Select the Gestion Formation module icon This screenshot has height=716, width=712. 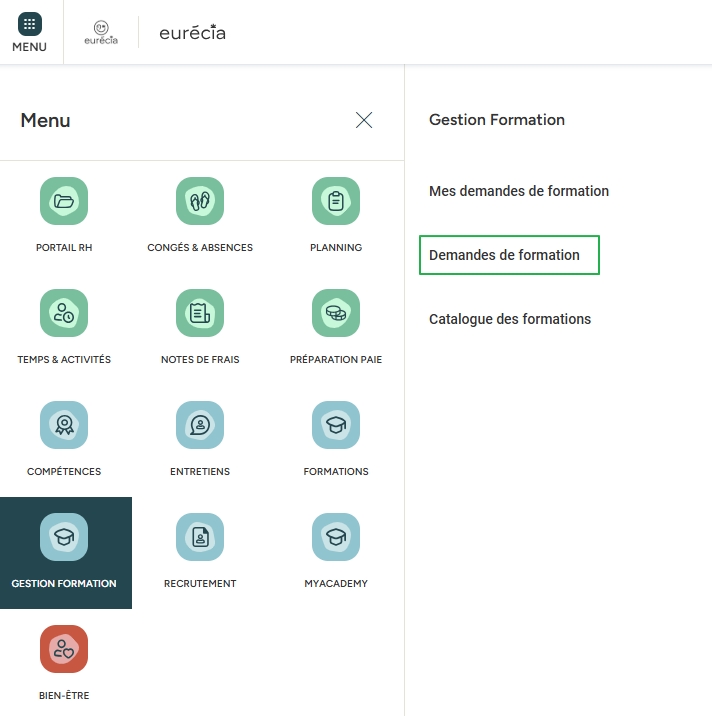click(64, 537)
